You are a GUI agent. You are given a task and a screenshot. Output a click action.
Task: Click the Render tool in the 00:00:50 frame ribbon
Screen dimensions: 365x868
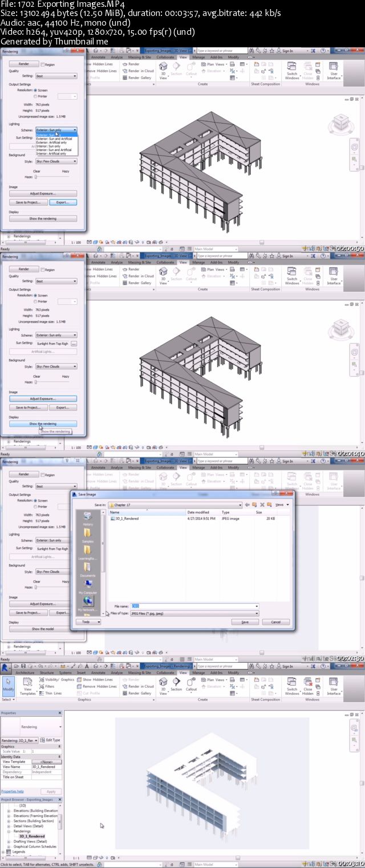(x=132, y=64)
